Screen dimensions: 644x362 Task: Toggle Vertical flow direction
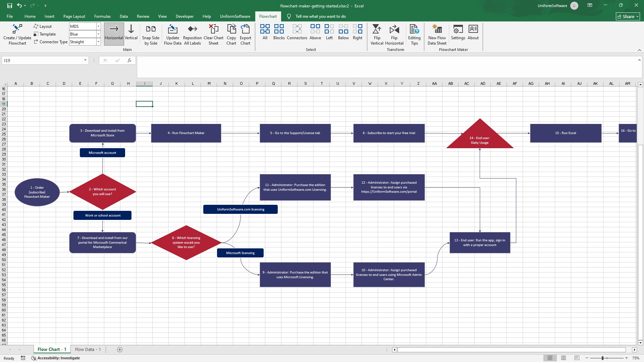pos(131,34)
